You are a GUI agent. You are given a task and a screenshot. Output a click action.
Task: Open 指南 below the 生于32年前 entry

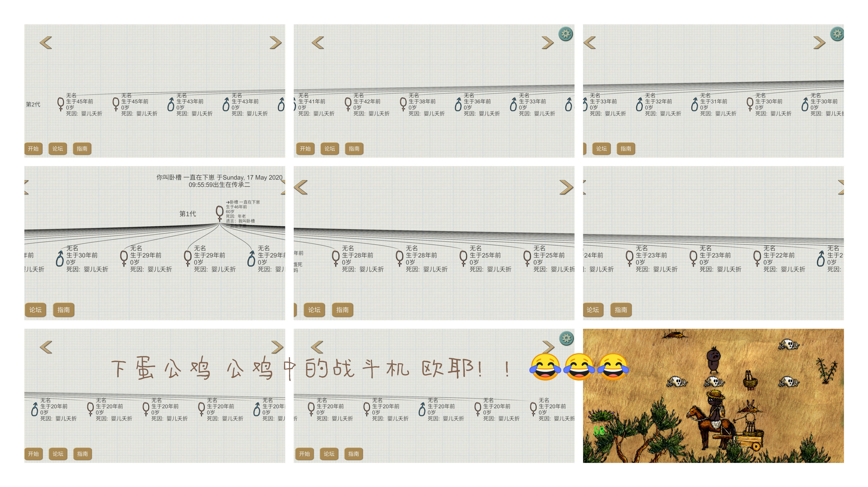click(x=626, y=148)
